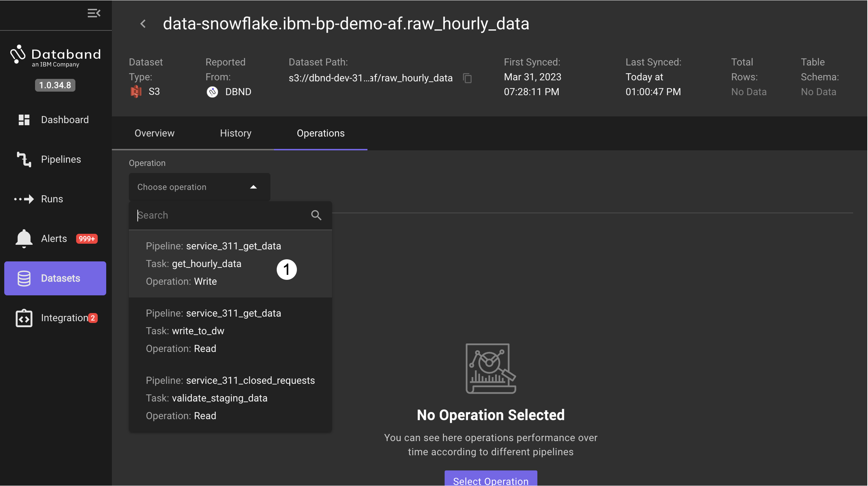
Task: Select Write operation for get_hourly_data
Action: [x=231, y=263]
